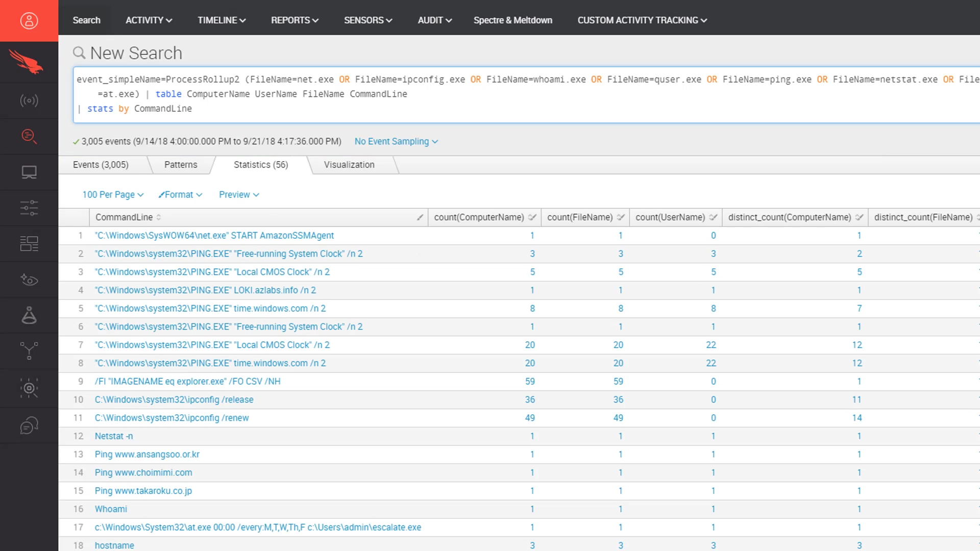Expand the AUDIT menu
Image resolution: width=980 pixels, height=551 pixels.
click(x=435, y=20)
